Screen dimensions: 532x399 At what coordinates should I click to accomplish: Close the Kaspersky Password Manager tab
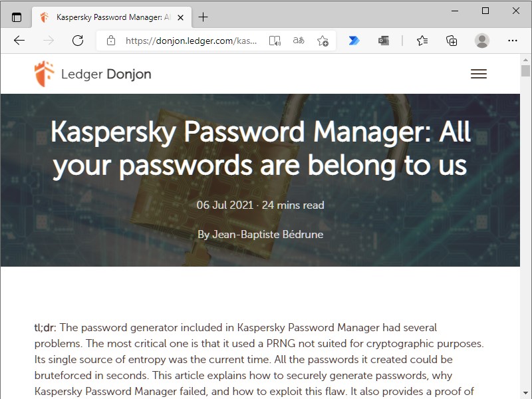click(x=180, y=17)
